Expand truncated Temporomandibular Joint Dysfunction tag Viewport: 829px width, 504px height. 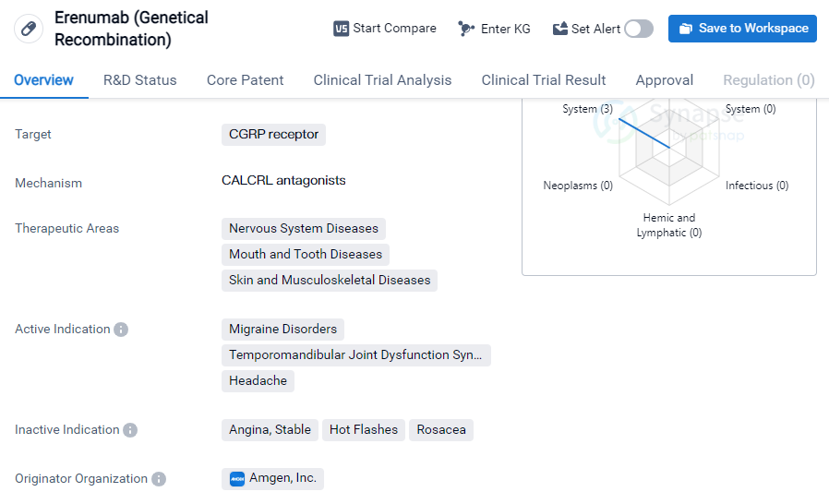pos(355,355)
